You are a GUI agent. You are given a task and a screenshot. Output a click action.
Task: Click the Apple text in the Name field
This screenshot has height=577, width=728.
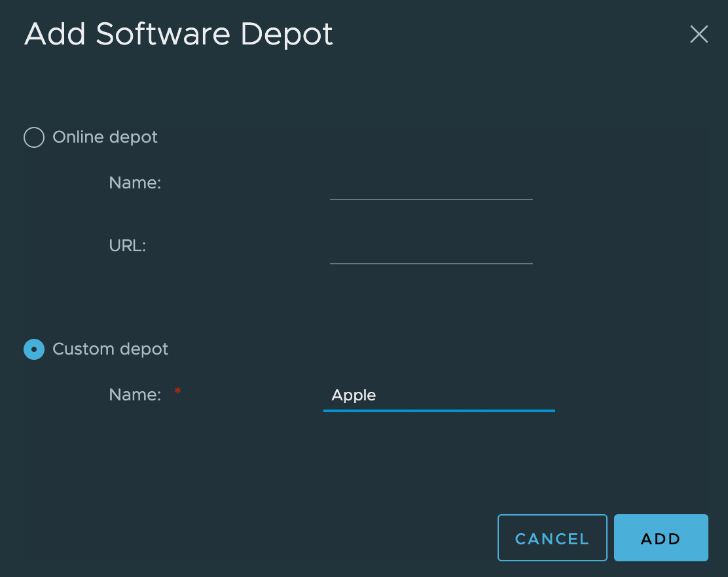(x=354, y=395)
